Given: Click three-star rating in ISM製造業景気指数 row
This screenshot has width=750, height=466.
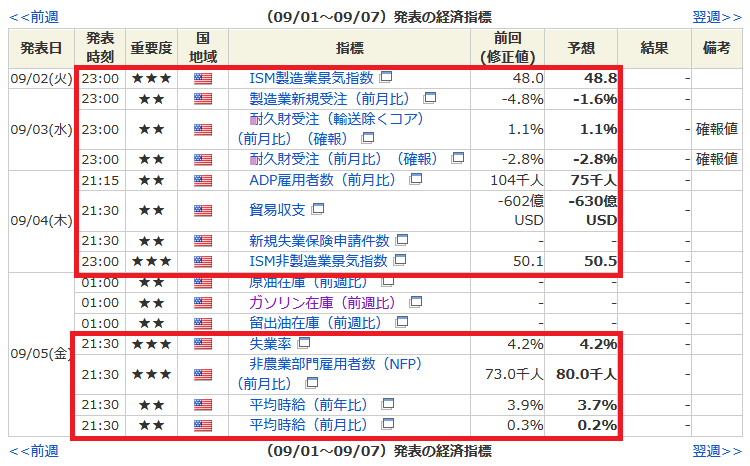Looking at the screenshot, I should pos(151,78).
